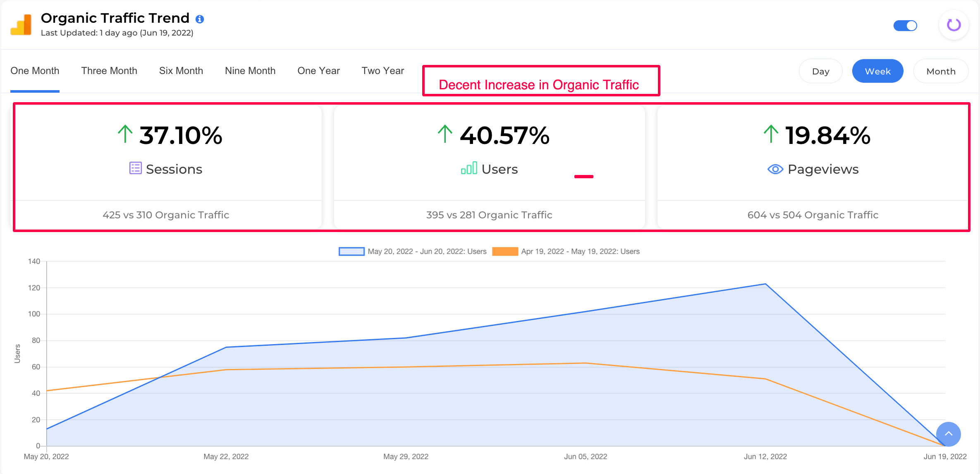Switch to the Three Month tab
Viewport: 980px width, 474px height.
click(x=109, y=71)
